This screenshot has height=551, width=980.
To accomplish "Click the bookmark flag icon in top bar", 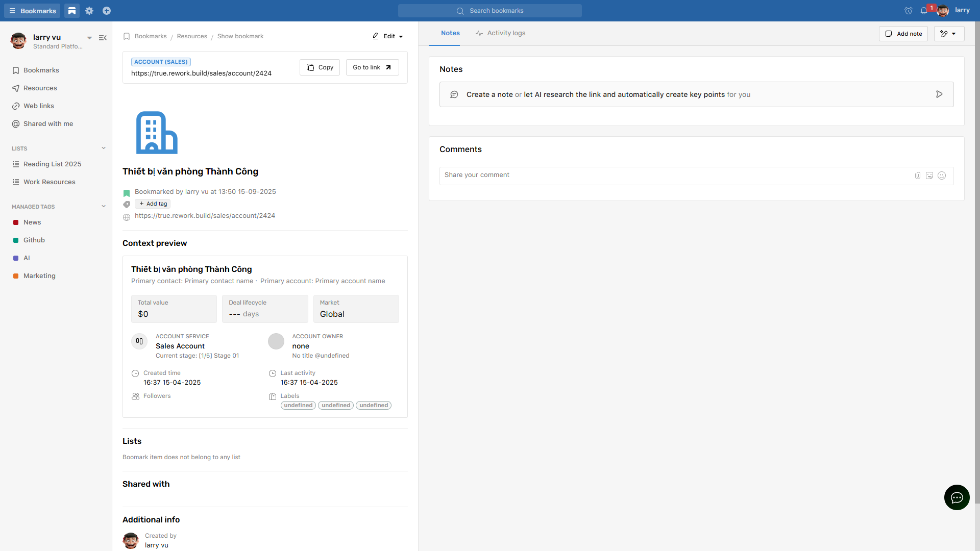I will pos(72,11).
